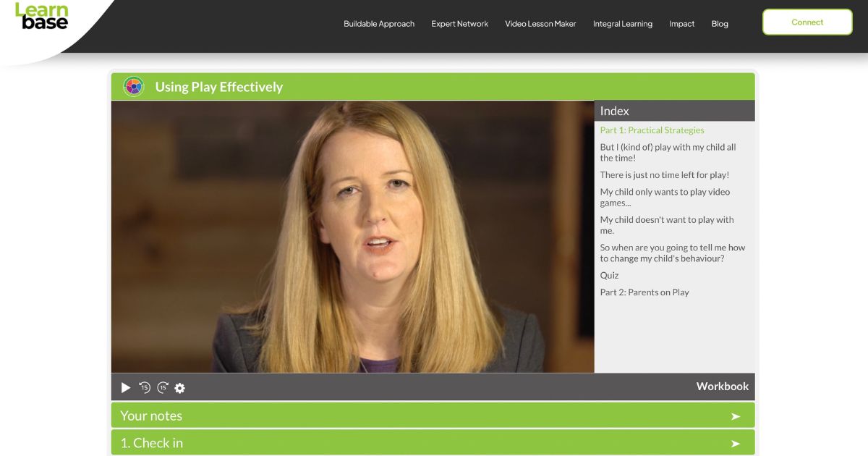Open the Workbook

pos(722,387)
